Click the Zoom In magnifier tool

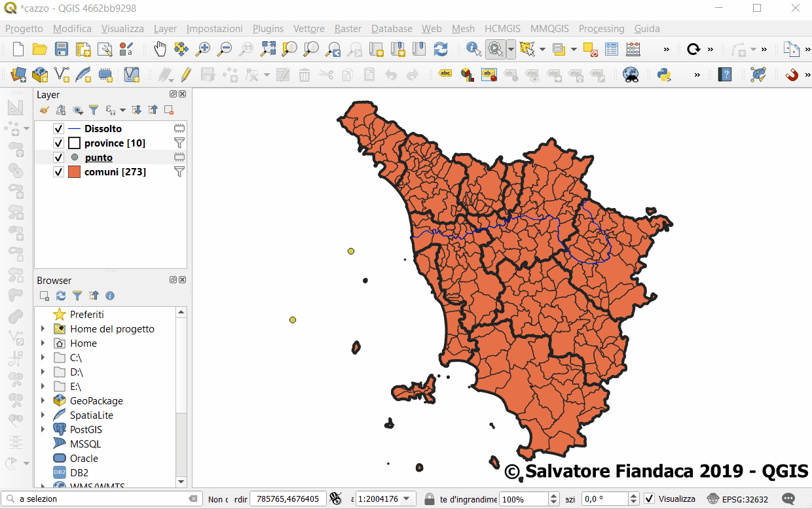(x=204, y=49)
